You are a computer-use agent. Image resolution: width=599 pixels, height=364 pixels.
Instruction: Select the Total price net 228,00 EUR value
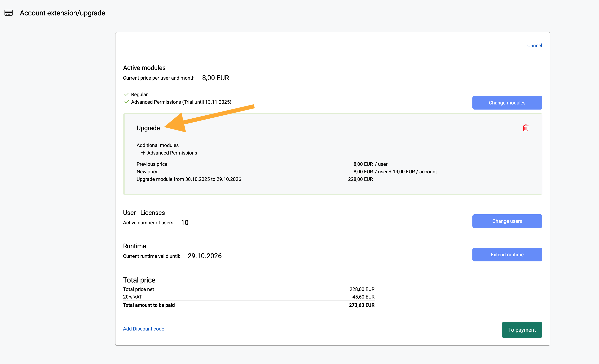(362, 289)
